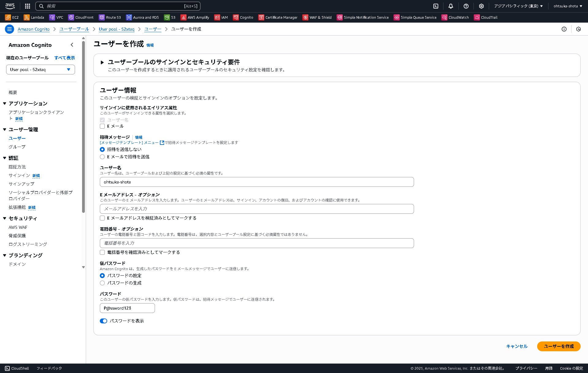588x373 pixels.
Task: Click the キャンセル link
Action: (517, 346)
